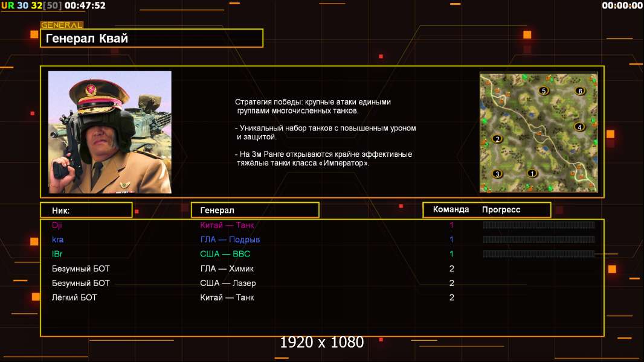Select start position marker 3 on the map
Image resolution: width=644 pixels, height=362 pixels.
(x=497, y=174)
